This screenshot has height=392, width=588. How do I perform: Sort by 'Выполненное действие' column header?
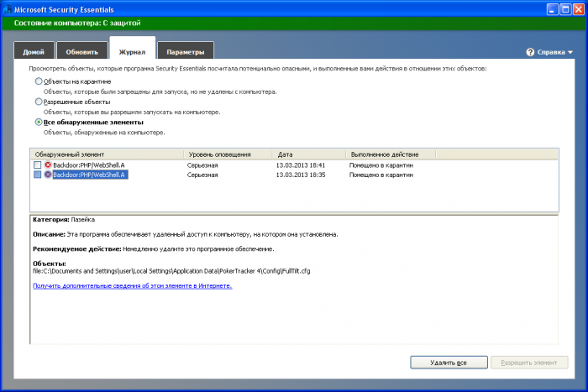(391, 154)
